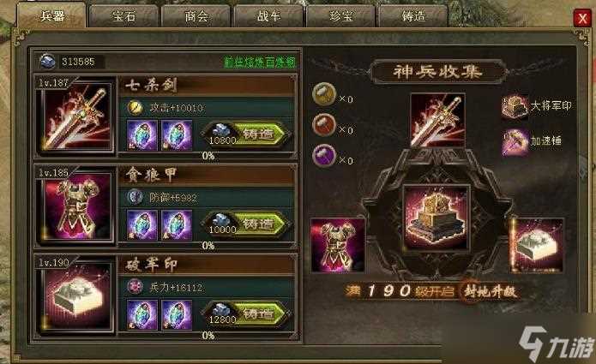Click the red hammer icon
Image resolution: width=596 pixels, height=364 pixels.
(x=324, y=125)
